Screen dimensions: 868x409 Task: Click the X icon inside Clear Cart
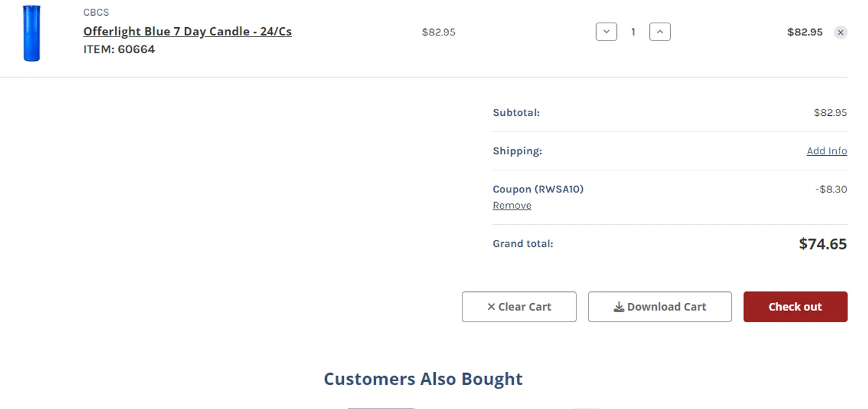tap(491, 307)
